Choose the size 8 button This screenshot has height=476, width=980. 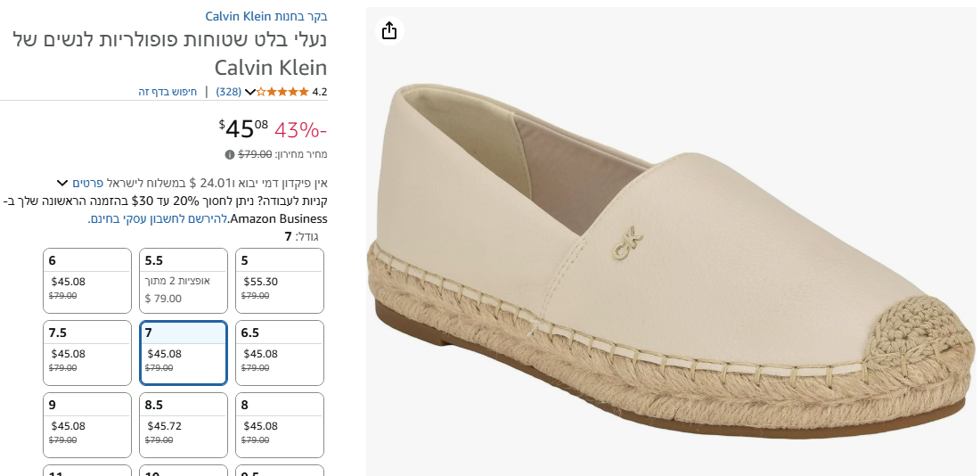280,425
